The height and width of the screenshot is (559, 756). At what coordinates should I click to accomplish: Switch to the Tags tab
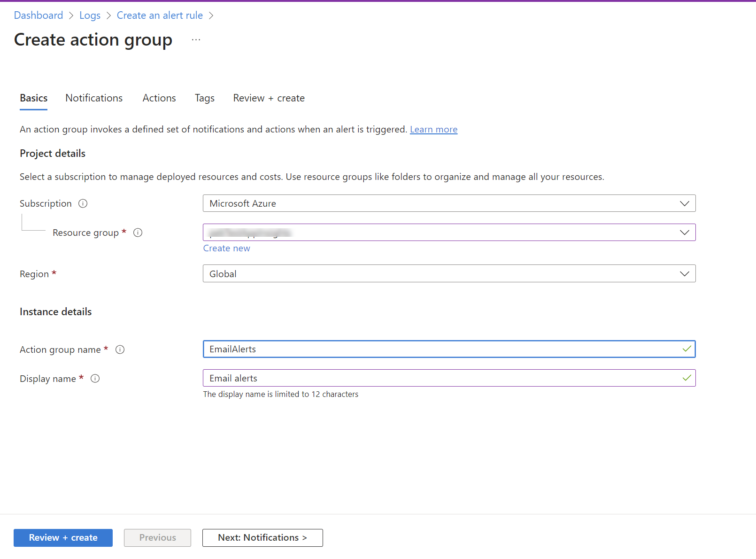[205, 98]
